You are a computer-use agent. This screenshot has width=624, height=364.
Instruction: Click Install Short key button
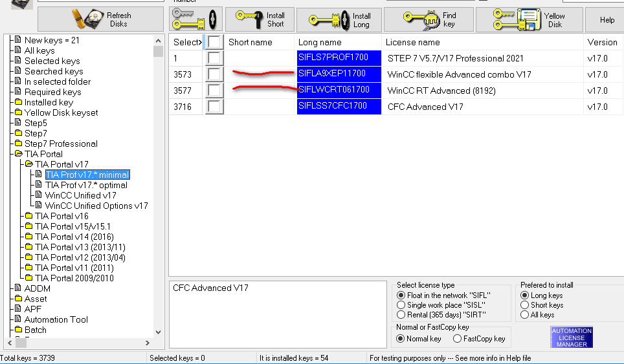pyautogui.click(x=260, y=19)
